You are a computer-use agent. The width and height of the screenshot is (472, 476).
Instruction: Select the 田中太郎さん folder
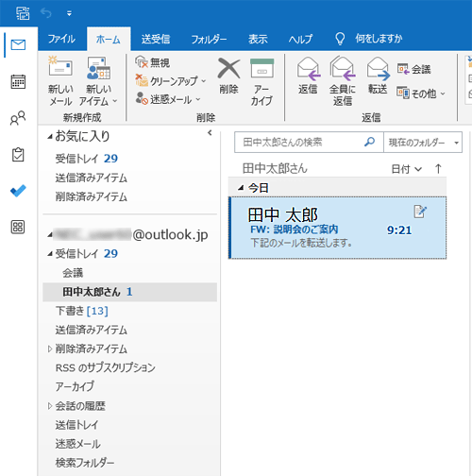pyautogui.click(x=129, y=292)
